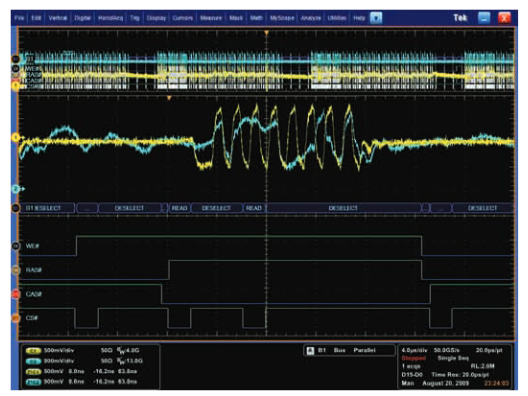
Task: Click the Single Seq readout
Action: pos(453,358)
